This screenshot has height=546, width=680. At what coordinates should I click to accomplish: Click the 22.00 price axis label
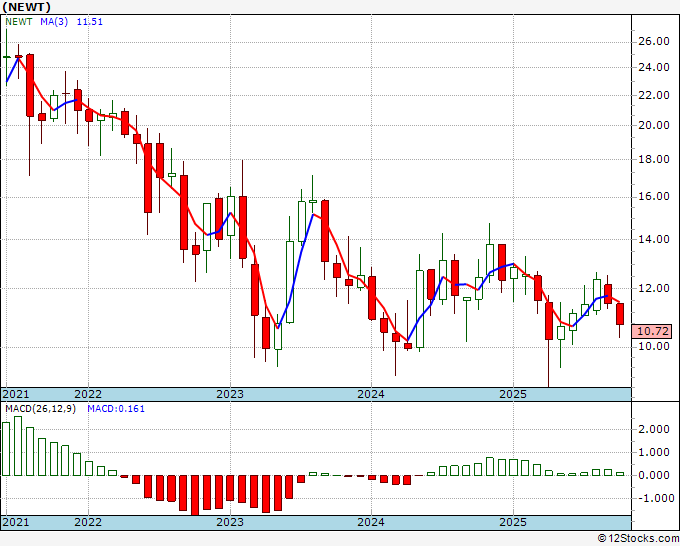(654, 95)
